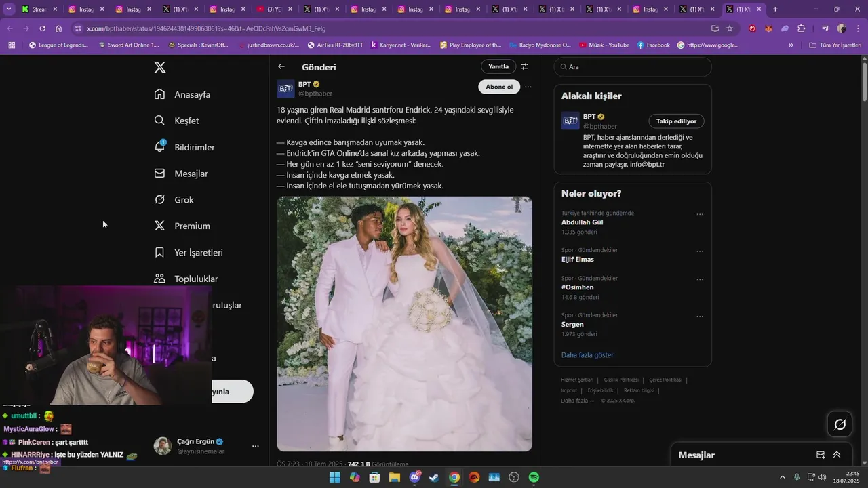Go back using the Gönderi back arrow
The width and height of the screenshot is (868, 488).
pos(281,66)
